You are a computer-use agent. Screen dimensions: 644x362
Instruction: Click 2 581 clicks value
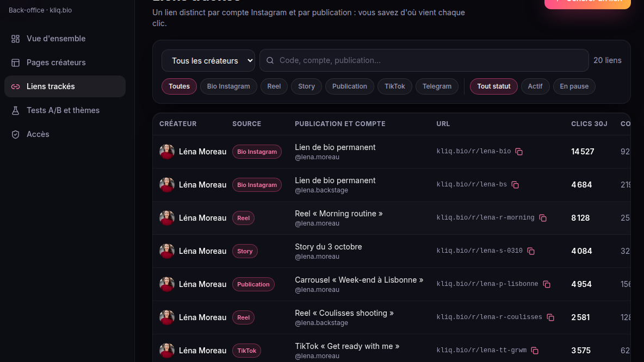click(580, 317)
